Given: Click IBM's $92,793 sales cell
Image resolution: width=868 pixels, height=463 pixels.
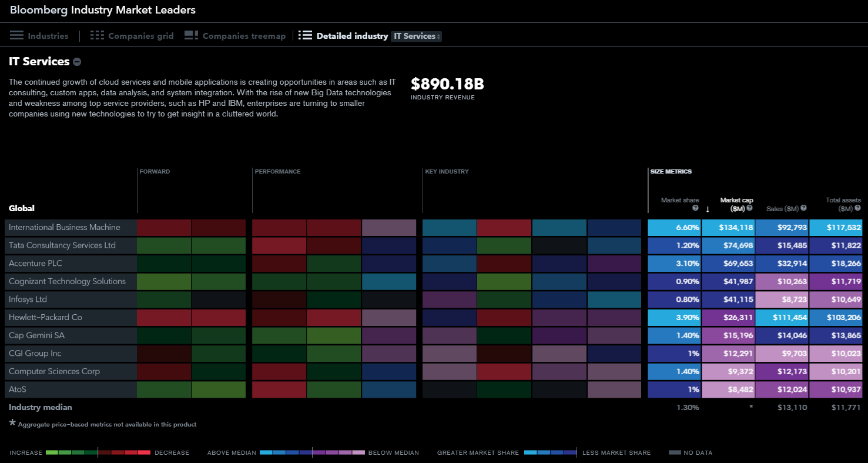Looking at the screenshot, I should tap(782, 228).
